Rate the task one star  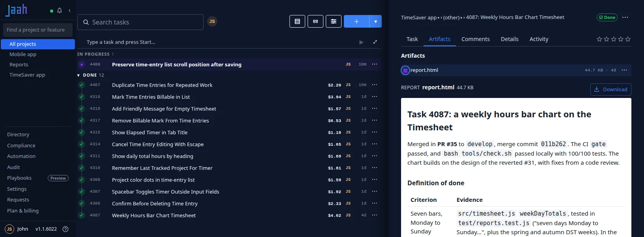[599, 39]
